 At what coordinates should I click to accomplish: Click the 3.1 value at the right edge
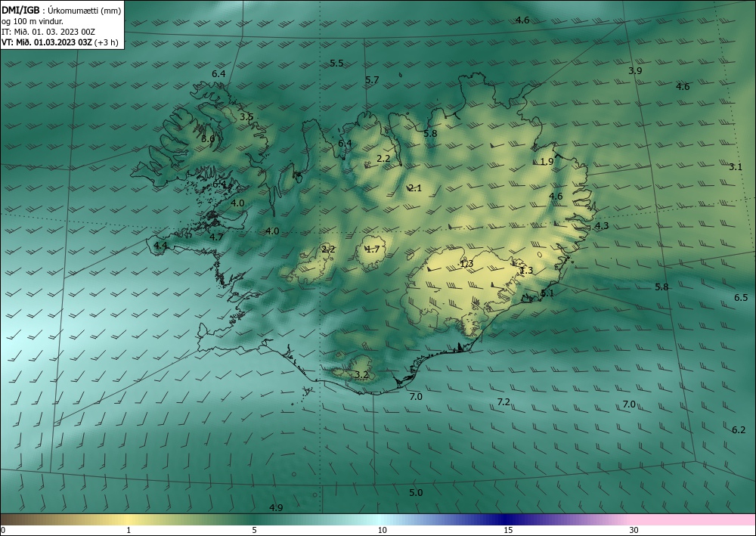(x=736, y=167)
